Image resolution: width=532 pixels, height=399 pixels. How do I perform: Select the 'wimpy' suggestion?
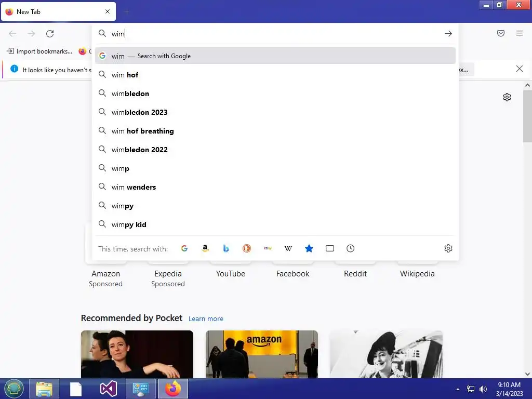tap(275, 206)
